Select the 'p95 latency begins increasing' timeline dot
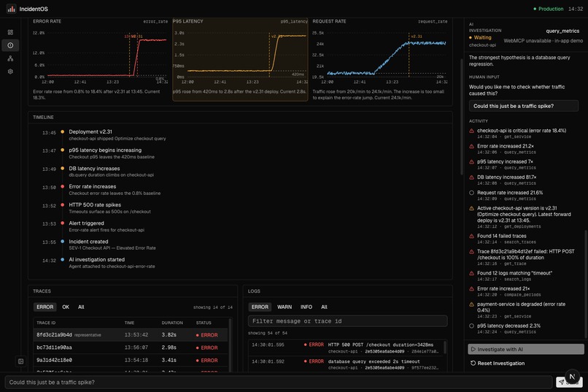Viewport: 588px width, 392px height. tap(62, 150)
